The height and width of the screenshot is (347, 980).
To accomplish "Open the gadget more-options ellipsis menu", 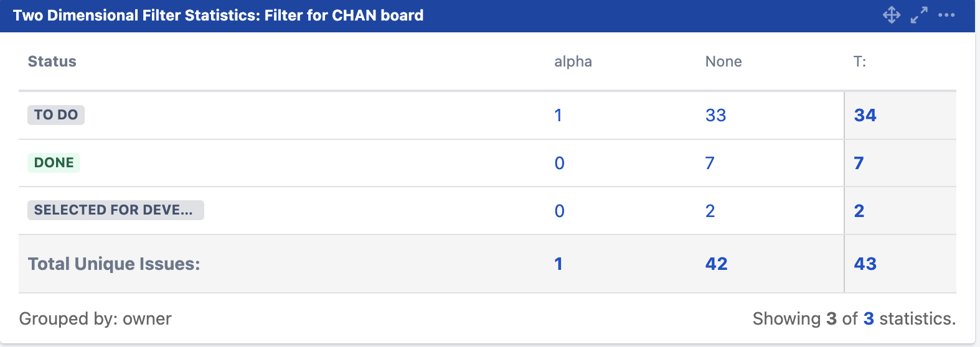I will click(946, 15).
